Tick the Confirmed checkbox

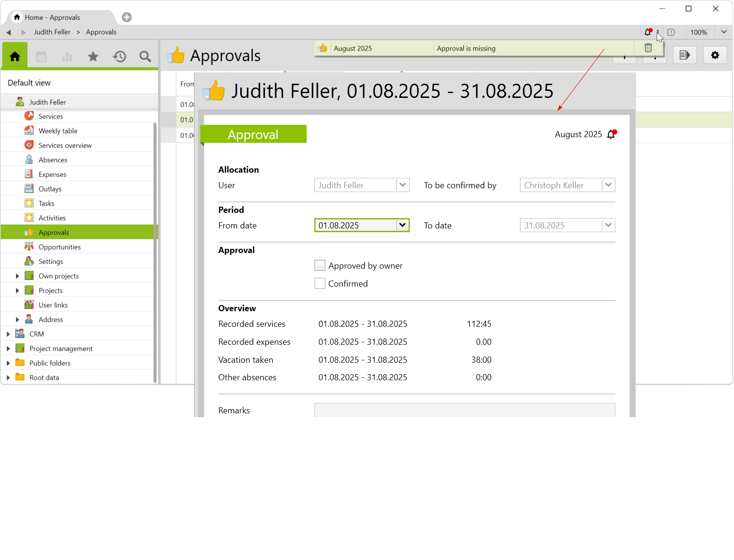320,284
